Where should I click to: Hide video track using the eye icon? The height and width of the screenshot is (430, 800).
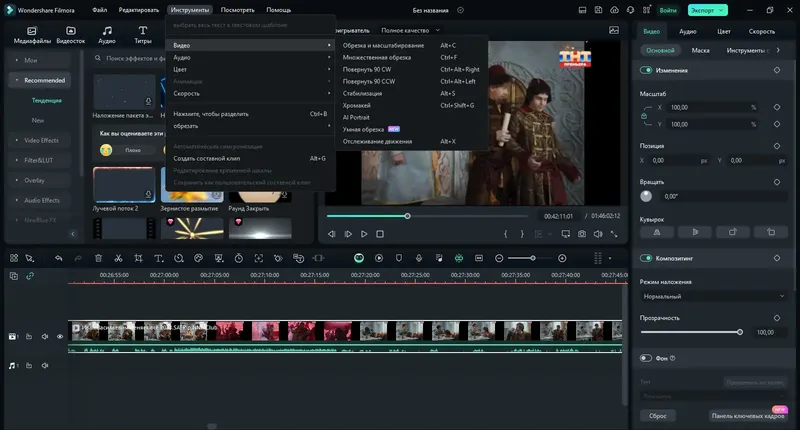59,337
